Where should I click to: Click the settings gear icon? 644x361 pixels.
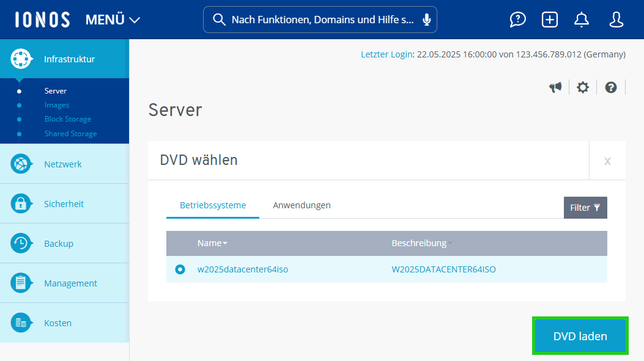coord(582,87)
